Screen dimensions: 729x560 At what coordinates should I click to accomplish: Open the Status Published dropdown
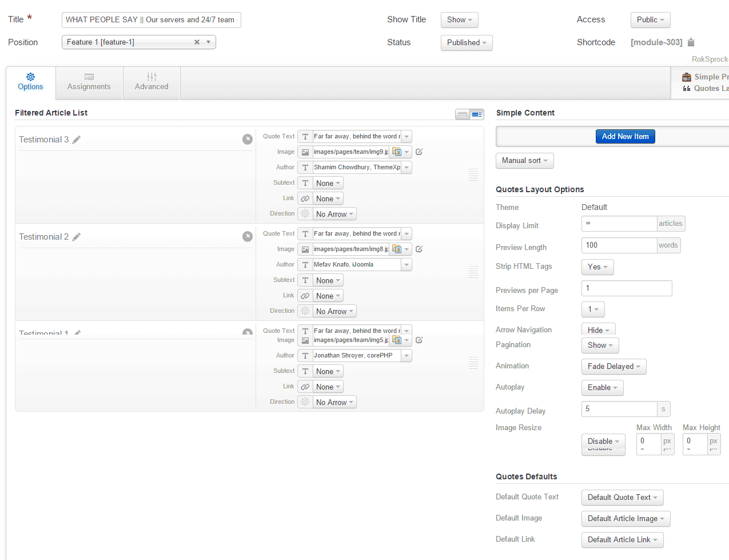click(466, 43)
